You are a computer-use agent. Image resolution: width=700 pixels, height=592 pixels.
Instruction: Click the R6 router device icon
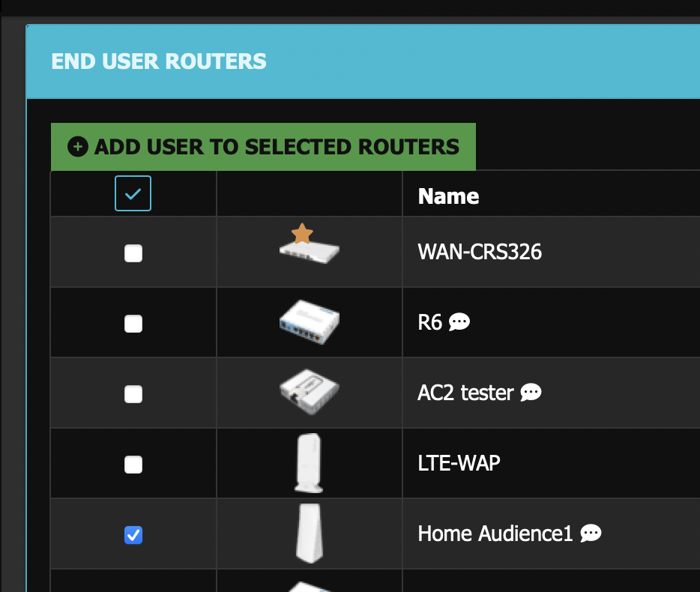[309, 322]
